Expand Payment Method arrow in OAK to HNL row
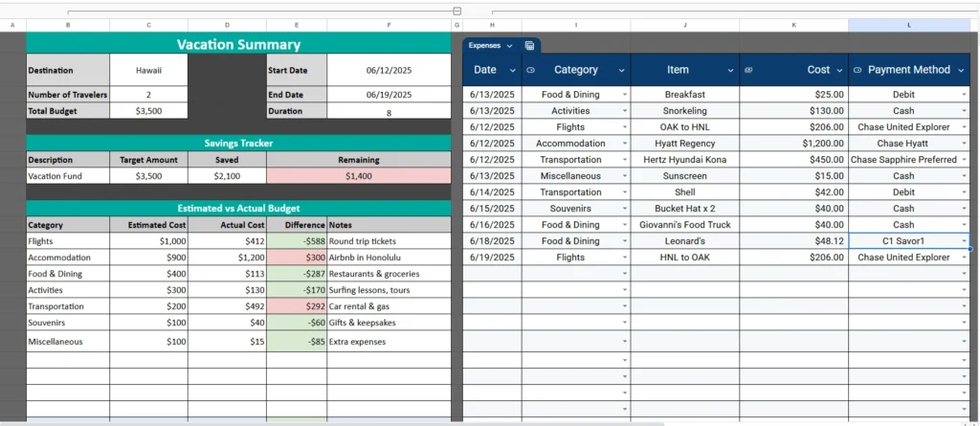 pos(964,127)
